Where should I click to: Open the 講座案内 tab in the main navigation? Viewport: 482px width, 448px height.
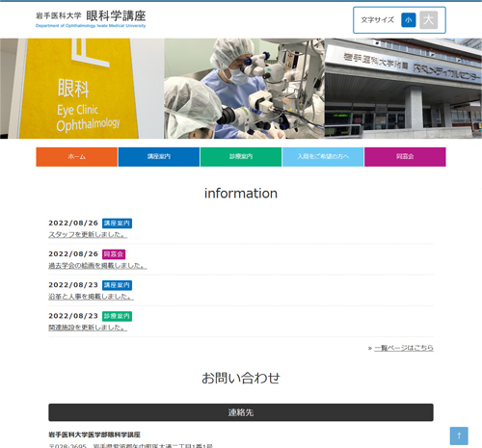159,157
